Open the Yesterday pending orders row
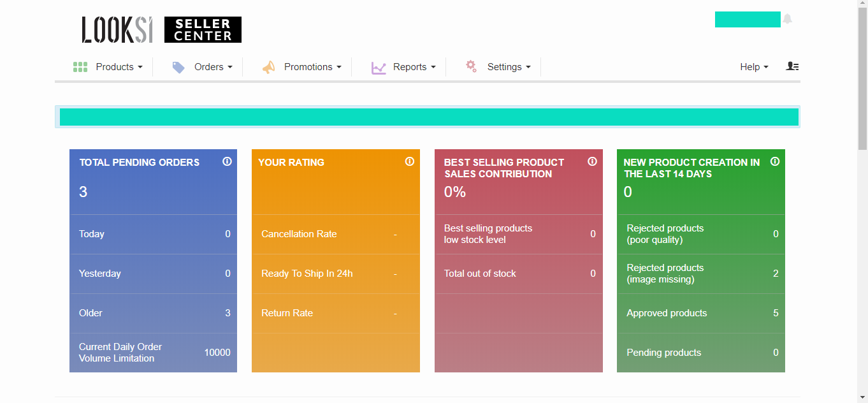Viewport: 868px width, 403px height. (x=153, y=274)
